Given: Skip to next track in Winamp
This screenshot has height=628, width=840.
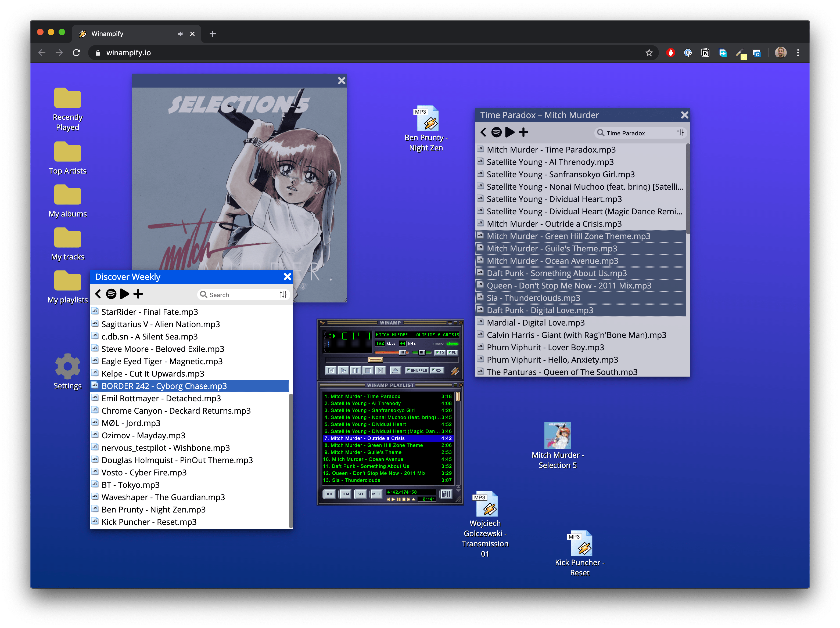Looking at the screenshot, I should tap(380, 370).
